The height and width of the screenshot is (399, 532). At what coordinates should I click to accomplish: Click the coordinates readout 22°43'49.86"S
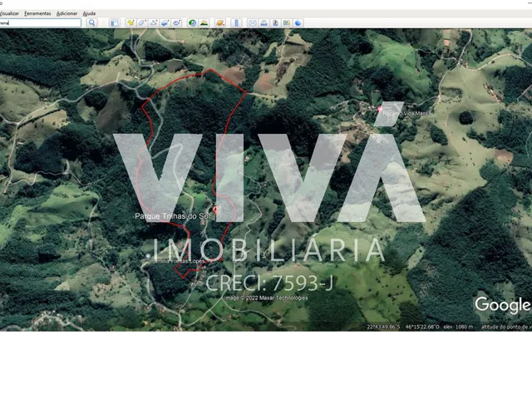[x=383, y=327]
